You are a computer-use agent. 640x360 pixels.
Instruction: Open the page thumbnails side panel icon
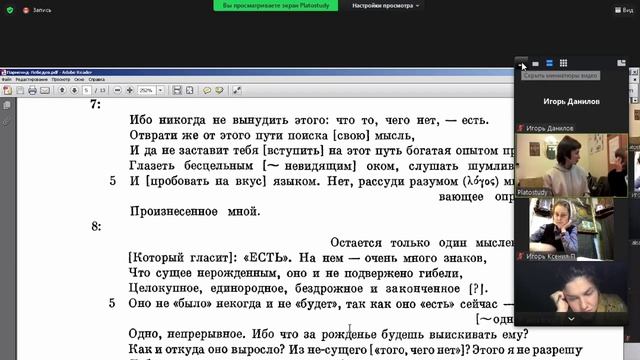coord(7,106)
